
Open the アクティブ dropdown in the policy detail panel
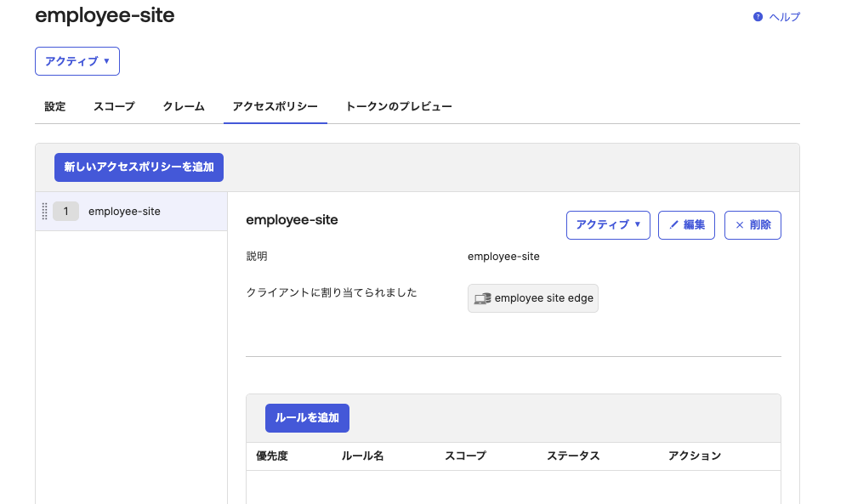pos(608,224)
